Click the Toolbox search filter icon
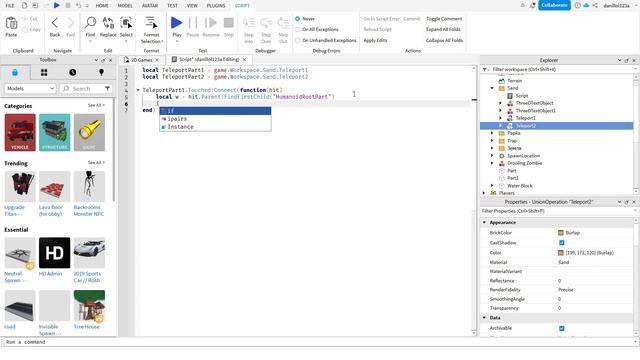The width and height of the screenshot is (640, 360). [x=107, y=88]
